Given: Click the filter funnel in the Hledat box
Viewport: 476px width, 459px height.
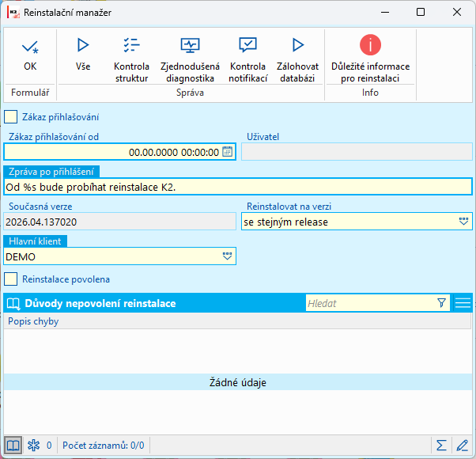Looking at the screenshot, I should pos(441,303).
